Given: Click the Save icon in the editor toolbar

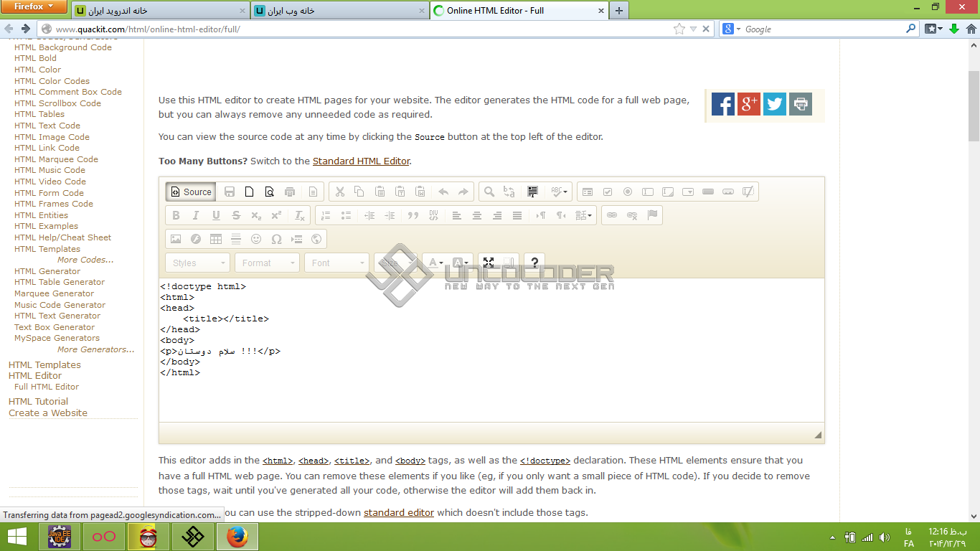Looking at the screenshot, I should [230, 192].
